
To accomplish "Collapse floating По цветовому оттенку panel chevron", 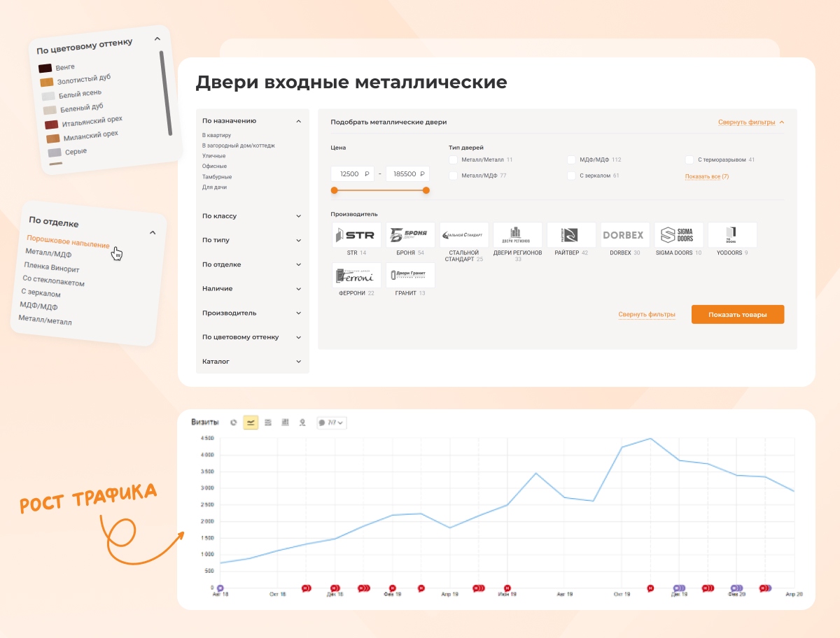I will coord(157,38).
